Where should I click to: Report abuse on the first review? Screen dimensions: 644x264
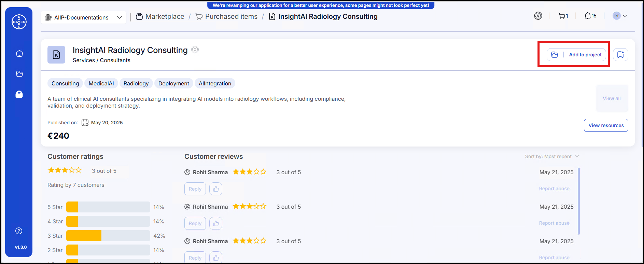pyautogui.click(x=554, y=189)
